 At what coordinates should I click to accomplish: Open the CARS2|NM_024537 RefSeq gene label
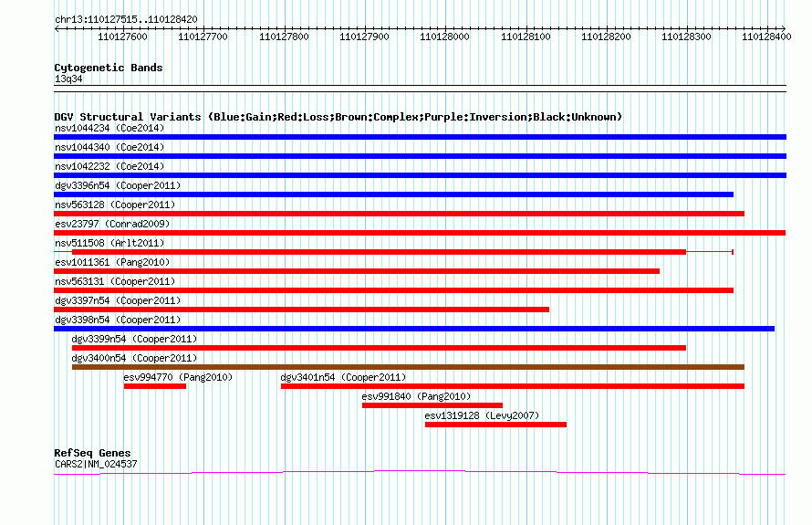[x=96, y=464]
